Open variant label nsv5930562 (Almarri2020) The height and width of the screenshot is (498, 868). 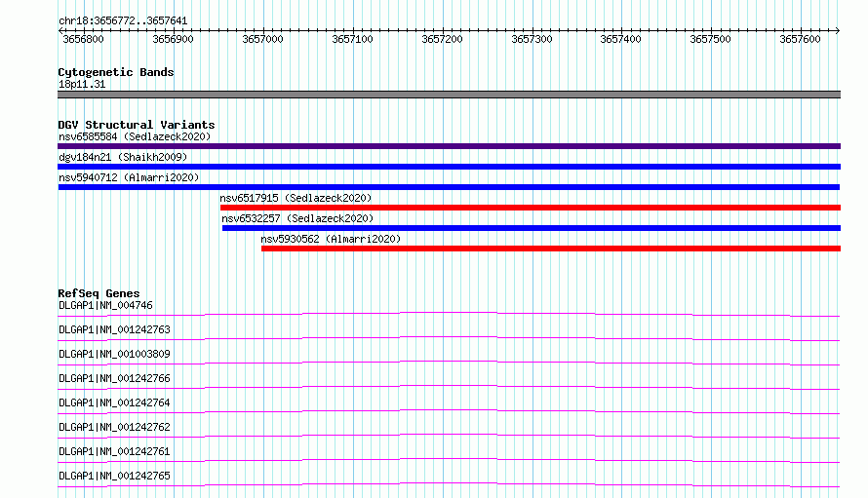(x=331, y=239)
